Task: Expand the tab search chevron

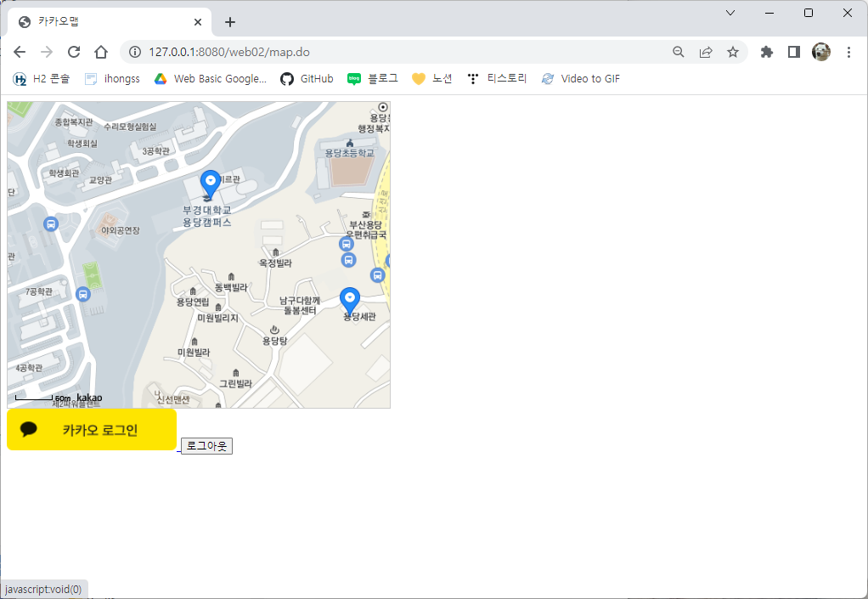Action: [730, 13]
